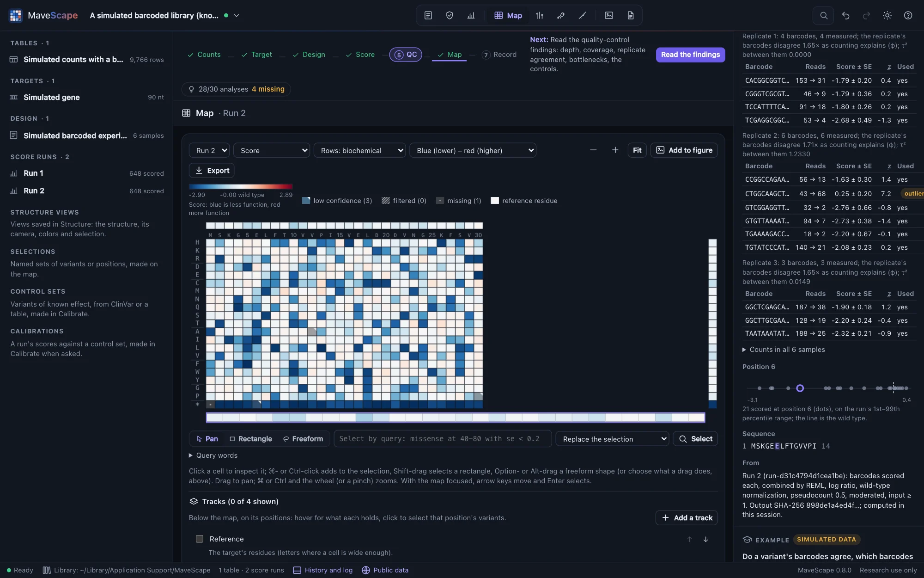
Task: Toggle light/dark theme sun icon
Action: coord(887,16)
